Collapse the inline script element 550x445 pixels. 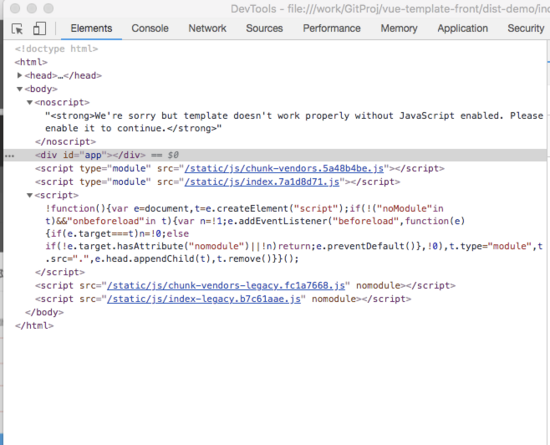[x=30, y=195]
